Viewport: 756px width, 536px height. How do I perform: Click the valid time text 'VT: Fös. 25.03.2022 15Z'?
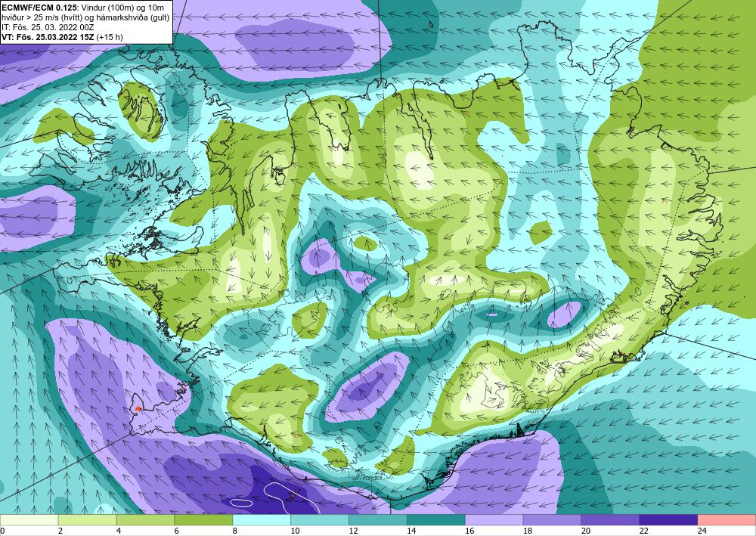48,36
